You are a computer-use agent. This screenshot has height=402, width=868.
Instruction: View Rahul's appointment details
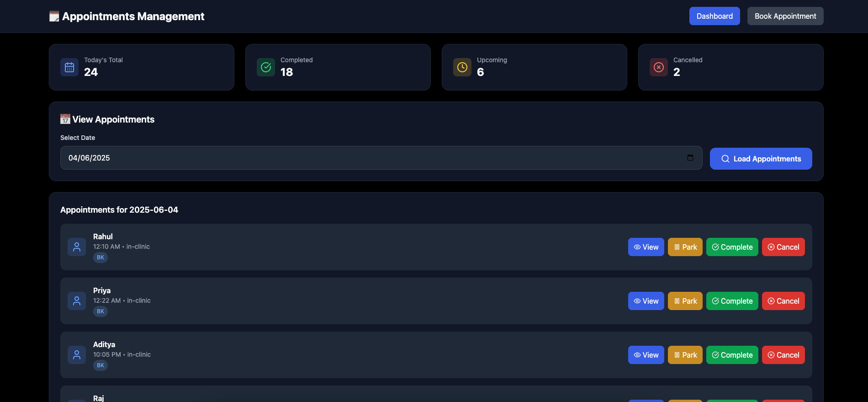[x=646, y=247]
